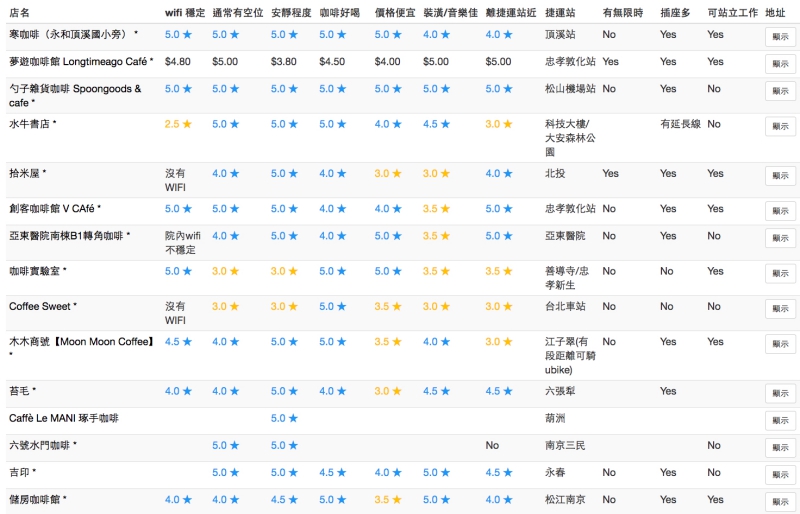Click the 3.5 star MRT rating of 咖啡實驗室
The image size is (800, 514).
[x=498, y=271]
